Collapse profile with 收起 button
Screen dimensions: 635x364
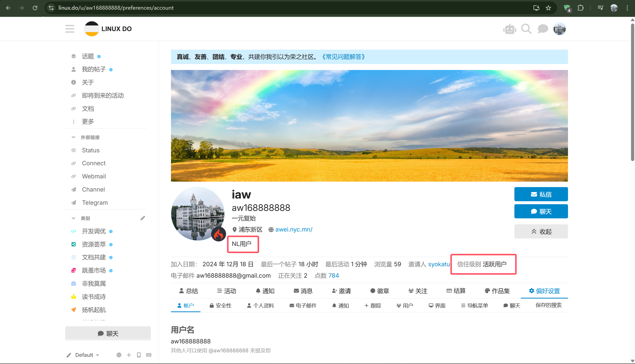(541, 231)
